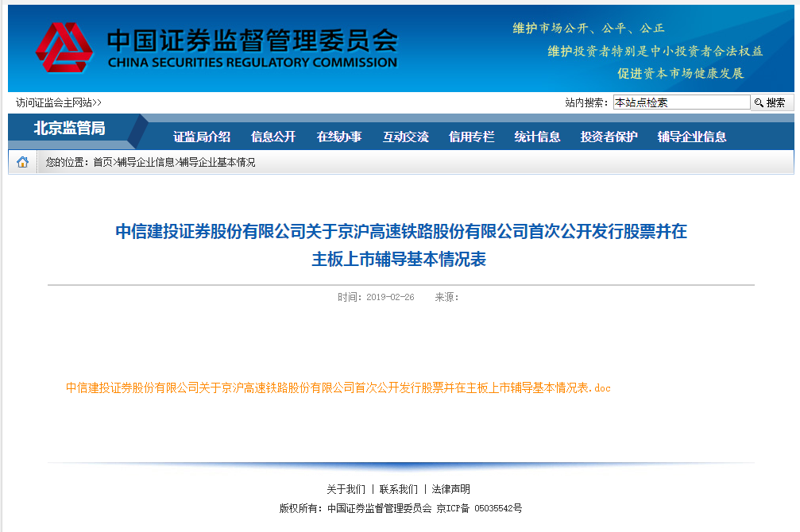Open the 投资者保护 menu
Image resolution: width=800 pixels, height=532 pixels.
609,137
